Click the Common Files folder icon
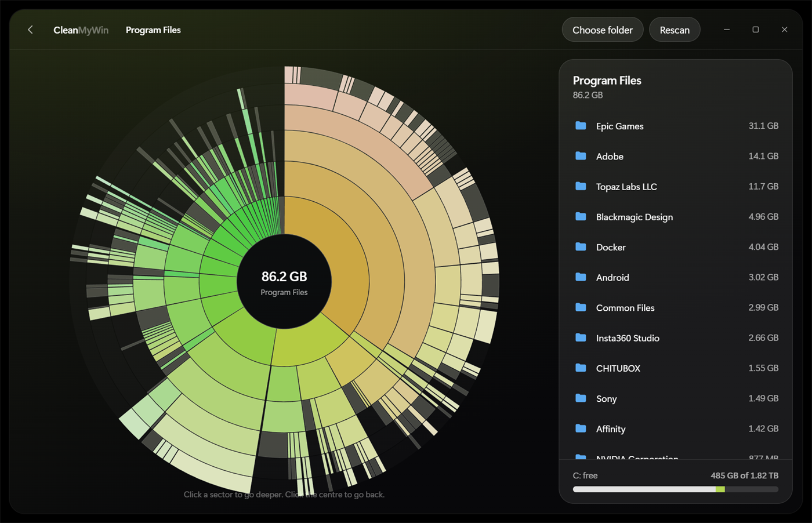This screenshot has height=523, width=812. tap(581, 307)
